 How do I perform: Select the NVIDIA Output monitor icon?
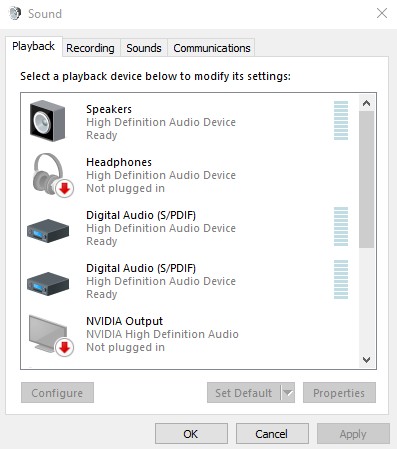point(51,335)
